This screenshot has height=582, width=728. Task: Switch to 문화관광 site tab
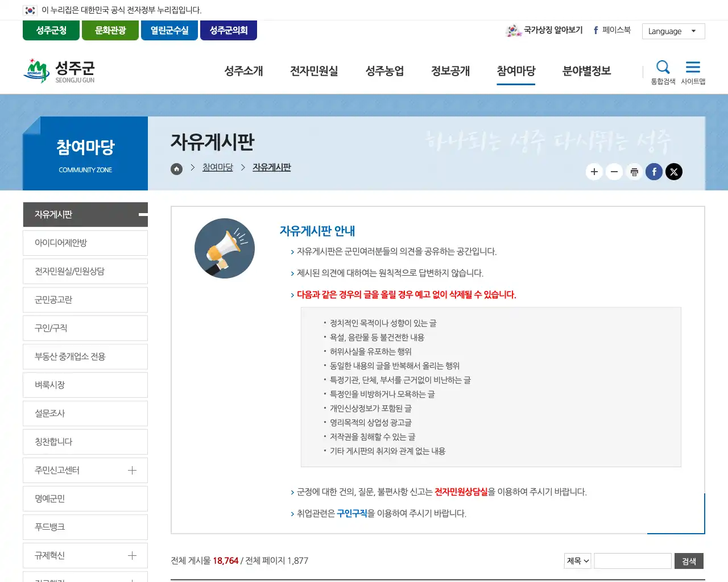pos(110,30)
